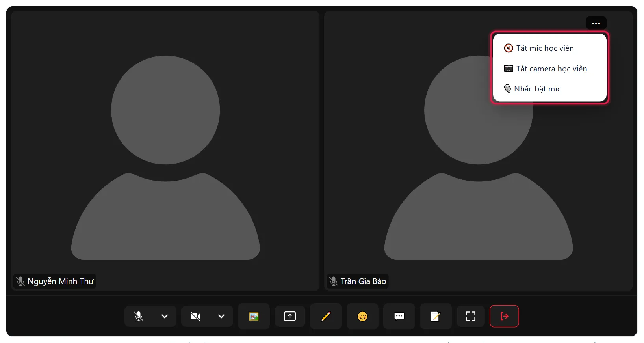Open the chat speech bubble
Image resolution: width=644 pixels, height=343 pixels.
pyautogui.click(x=399, y=316)
